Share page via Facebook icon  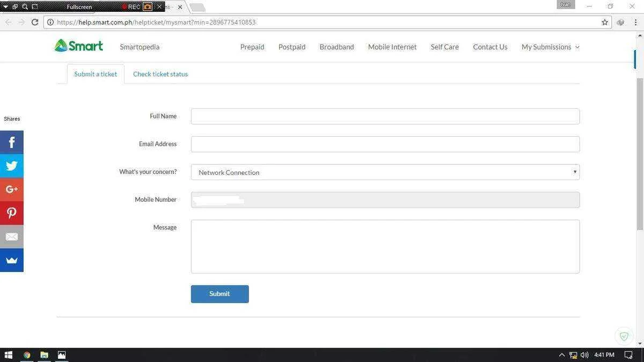[x=12, y=142]
